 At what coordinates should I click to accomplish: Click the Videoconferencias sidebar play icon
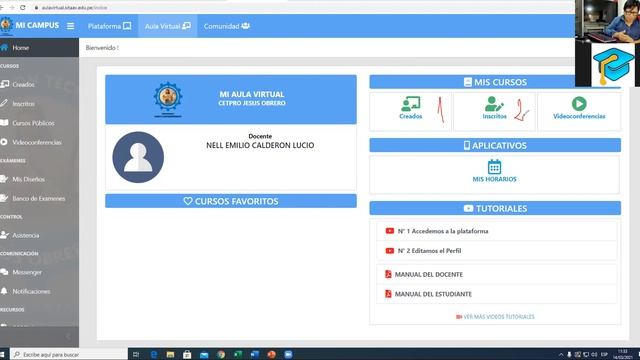[4, 142]
